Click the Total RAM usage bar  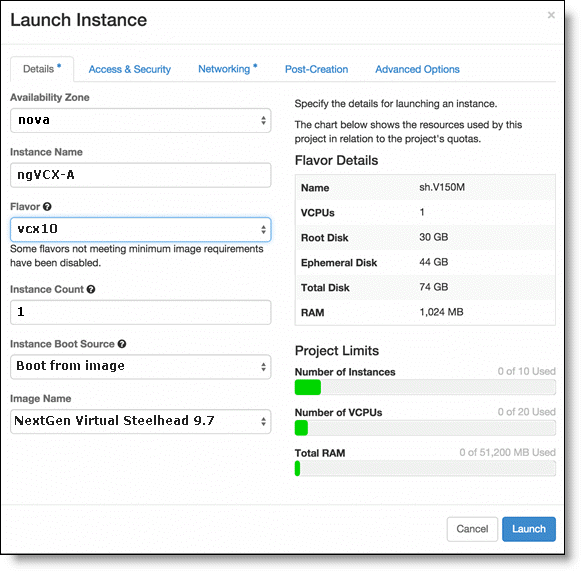[x=425, y=469]
